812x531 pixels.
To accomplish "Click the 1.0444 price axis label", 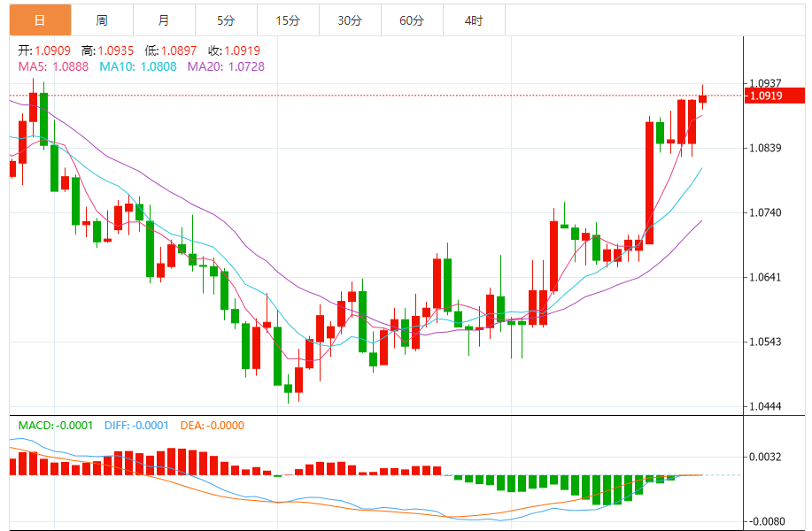I will tap(765, 406).
